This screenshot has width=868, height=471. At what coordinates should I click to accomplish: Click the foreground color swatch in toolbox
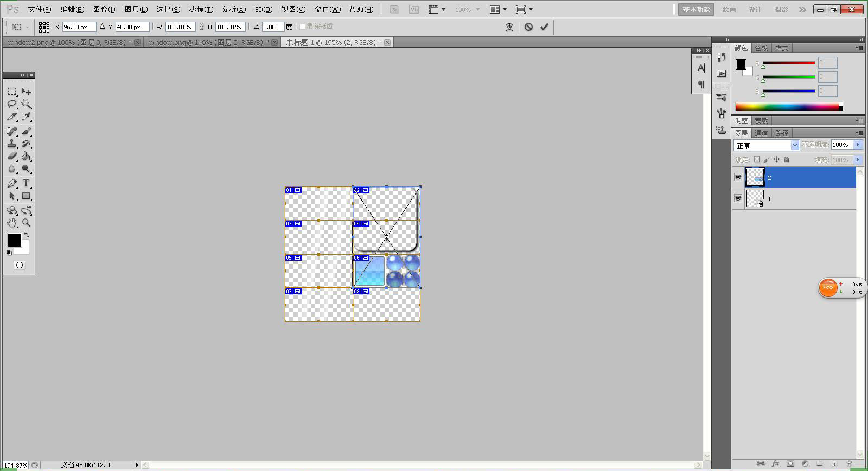[14, 240]
